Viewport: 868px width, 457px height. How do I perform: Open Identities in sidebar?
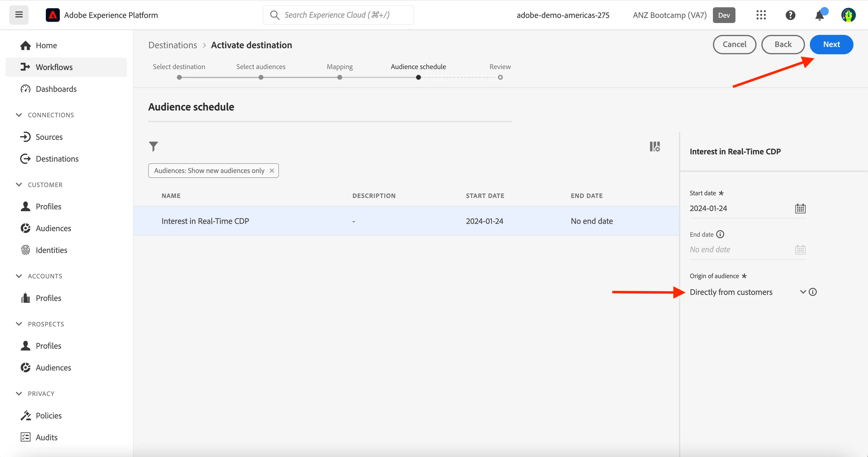[66, 250]
